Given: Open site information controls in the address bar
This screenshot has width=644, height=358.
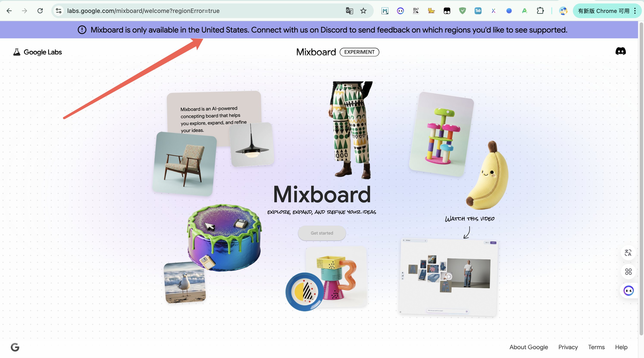Looking at the screenshot, I should [x=59, y=11].
